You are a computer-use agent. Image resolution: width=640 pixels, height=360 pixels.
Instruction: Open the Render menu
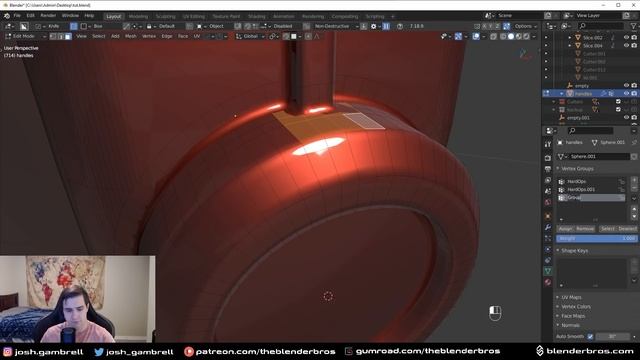[48, 16]
